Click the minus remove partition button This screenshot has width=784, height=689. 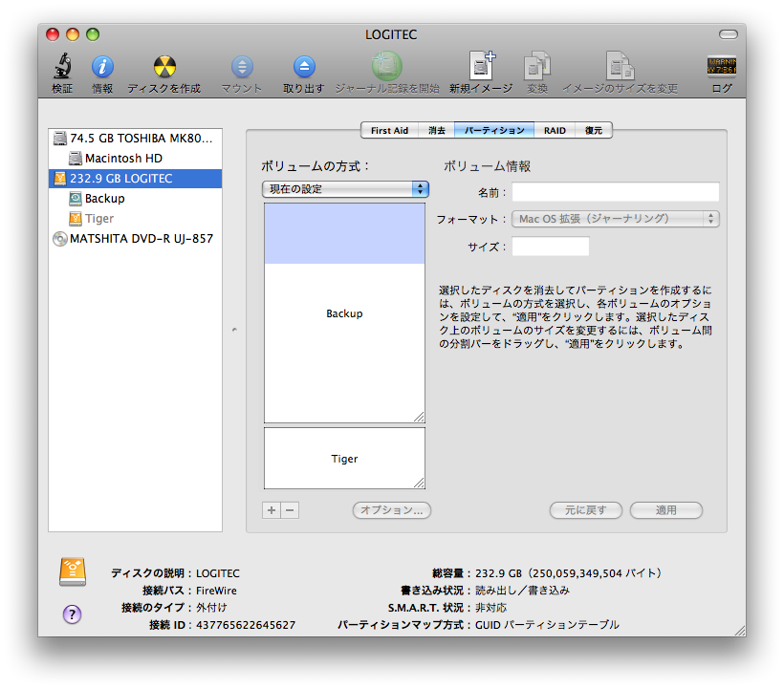point(290,510)
